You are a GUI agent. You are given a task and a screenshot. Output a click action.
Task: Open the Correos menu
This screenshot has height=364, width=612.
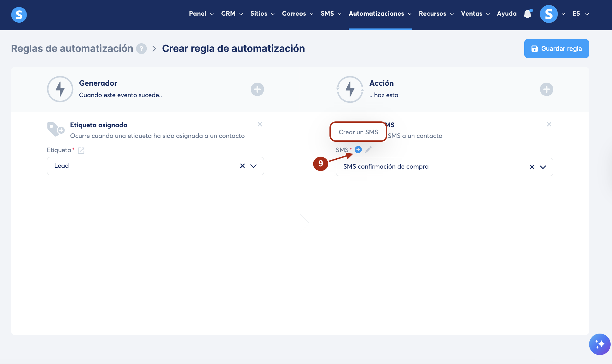tap(297, 14)
